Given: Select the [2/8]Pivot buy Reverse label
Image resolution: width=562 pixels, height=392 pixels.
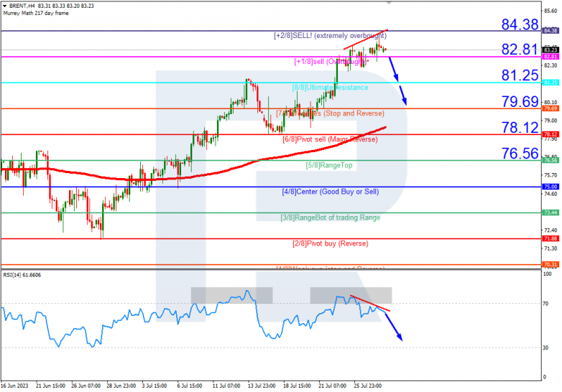Looking at the screenshot, I should coord(330,243).
